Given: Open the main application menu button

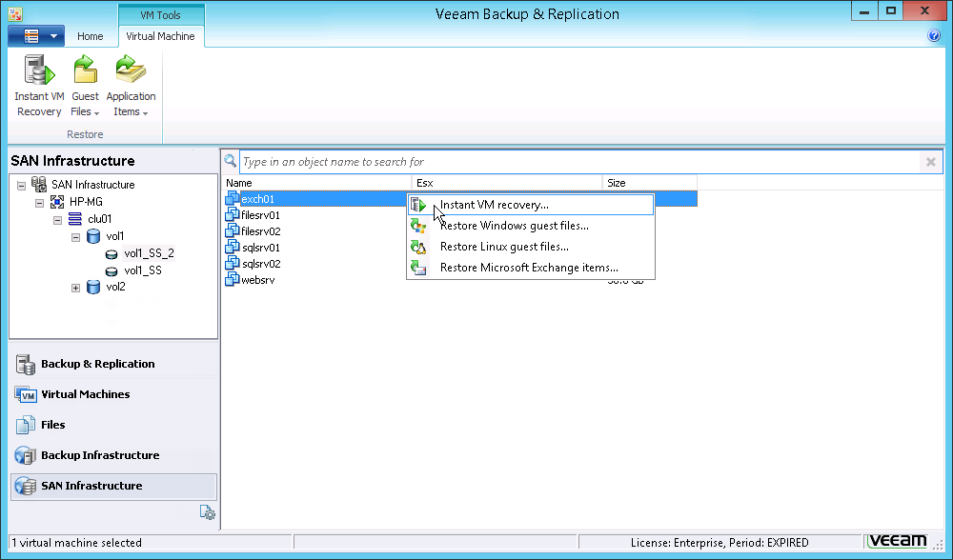Looking at the screenshot, I should (x=36, y=36).
